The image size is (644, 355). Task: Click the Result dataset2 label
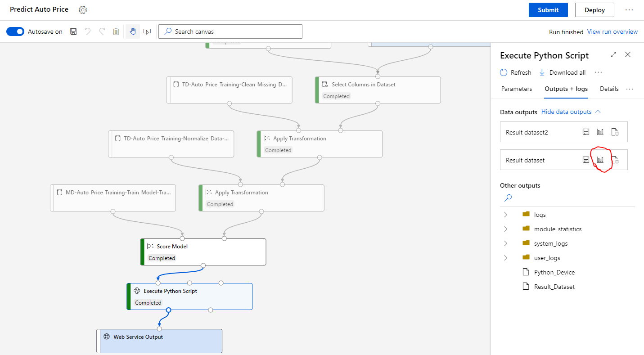(x=527, y=132)
